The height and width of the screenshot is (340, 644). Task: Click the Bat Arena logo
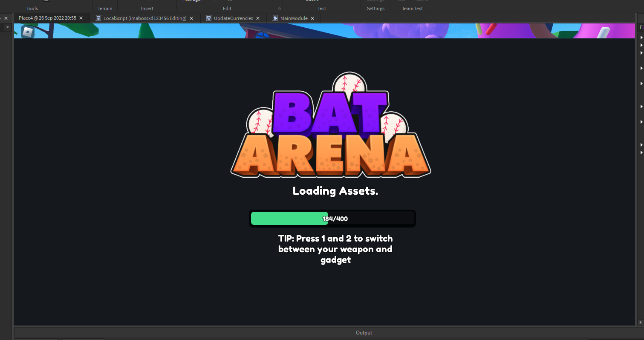pyautogui.click(x=331, y=125)
